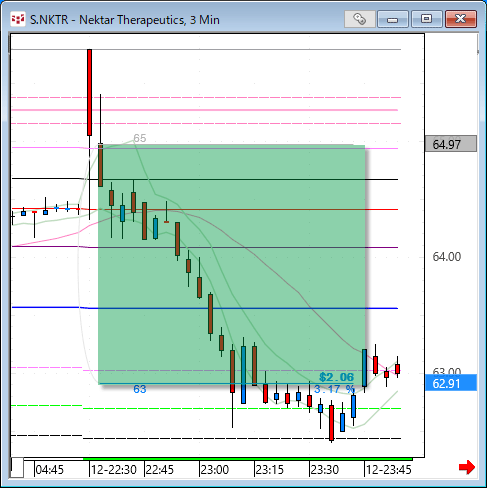Click the red arrow at bottom right
This screenshot has width=487, height=488.
[467, 467]
